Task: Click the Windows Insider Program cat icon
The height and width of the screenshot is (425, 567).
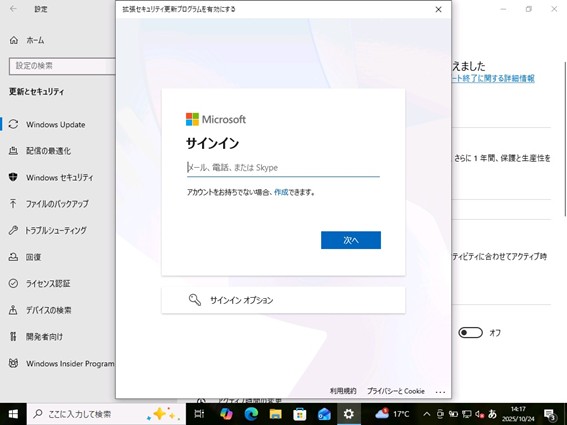Action: (13, 363)
